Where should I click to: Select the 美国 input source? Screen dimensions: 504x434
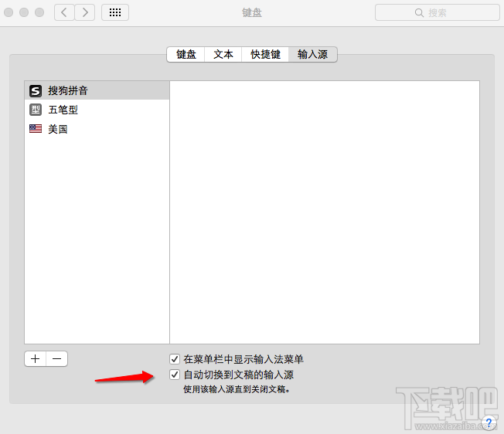tap(97, 129)
